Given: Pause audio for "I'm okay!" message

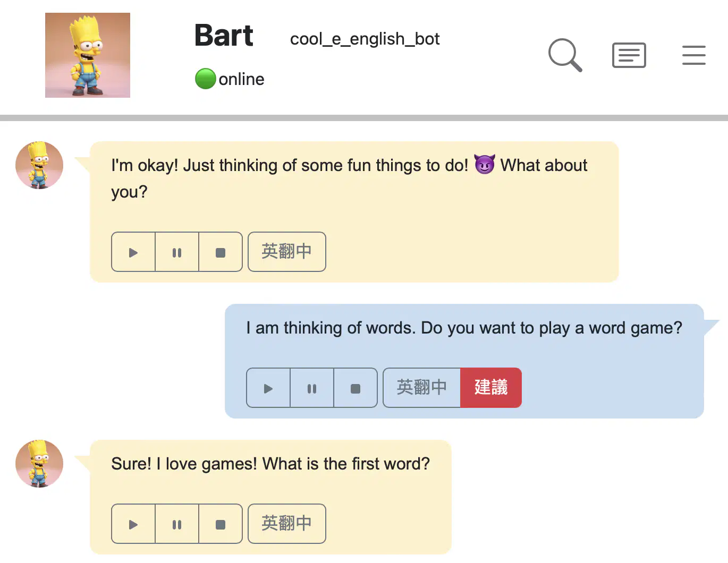Looking at the screenshot, I should coord(177,252).
